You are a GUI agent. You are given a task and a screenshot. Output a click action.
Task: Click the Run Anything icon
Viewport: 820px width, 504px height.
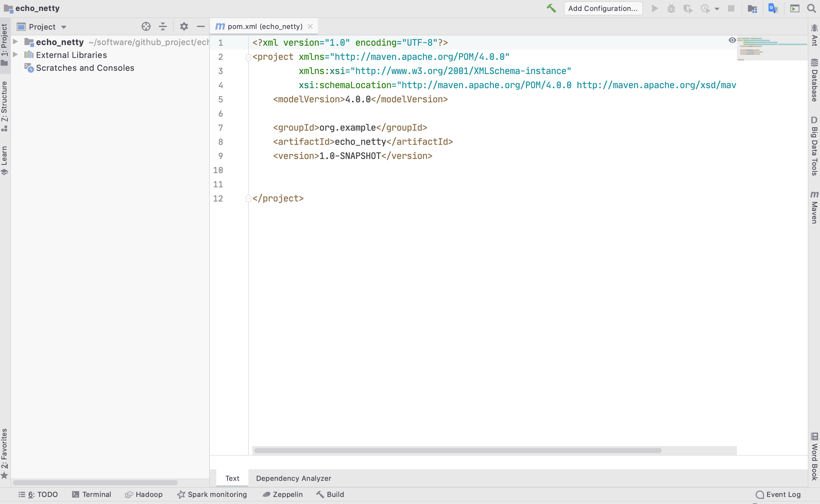[795, 8]
